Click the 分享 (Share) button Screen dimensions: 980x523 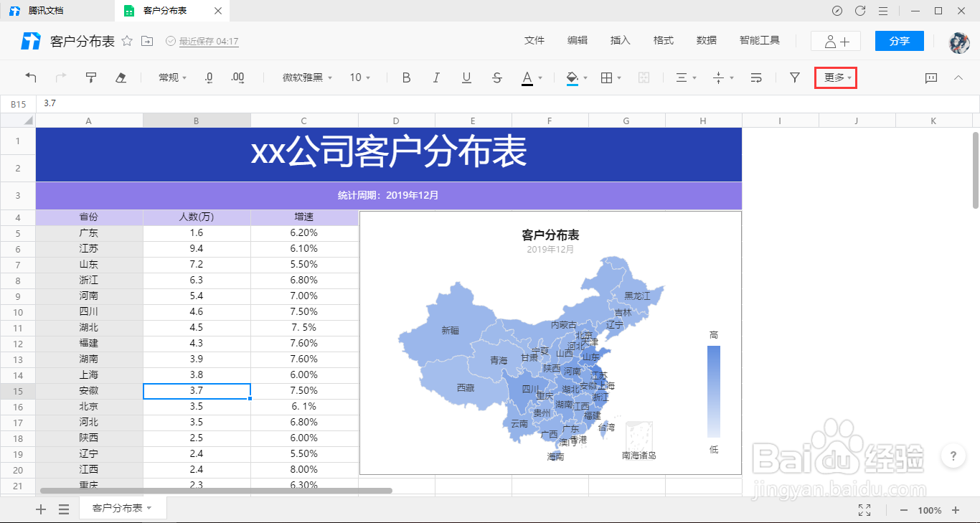(x=899, y=41)
